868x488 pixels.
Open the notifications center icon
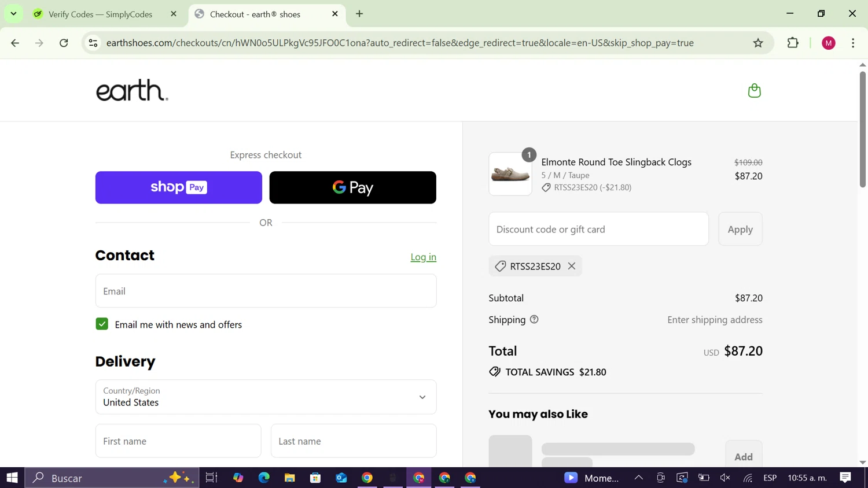coord(845,478)
